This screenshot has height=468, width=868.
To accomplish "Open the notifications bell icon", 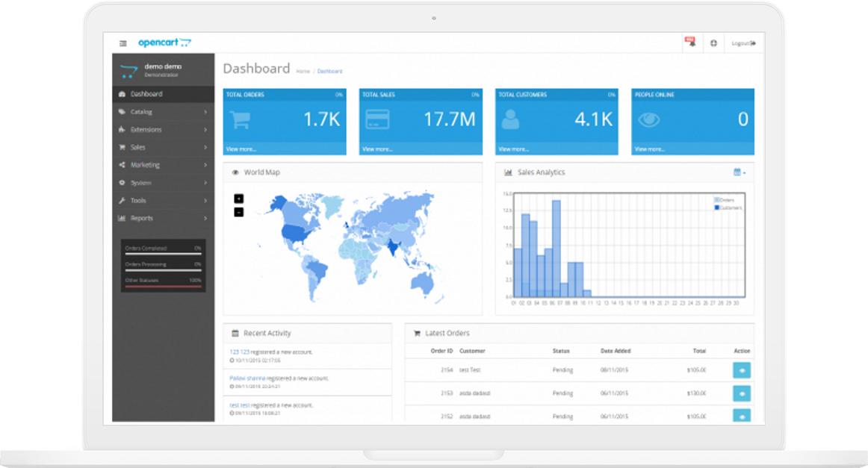I will click(x=690, y=43).
